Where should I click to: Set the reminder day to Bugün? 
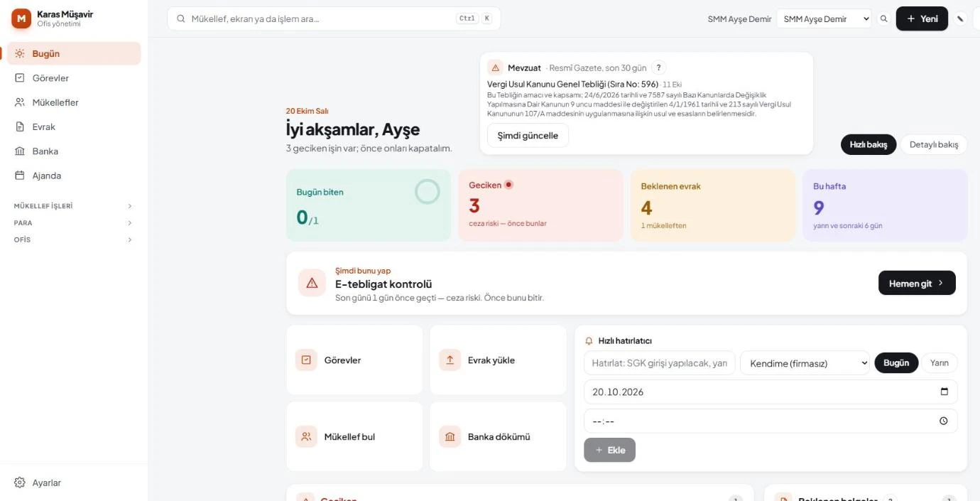896,363
